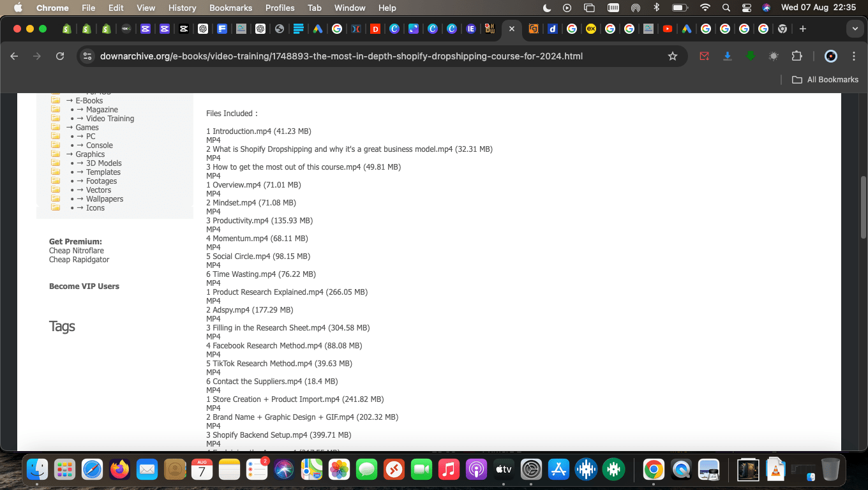This screenshot has height=490, width=868.
Task: Open the Video Training subcategory
Action: coord(110,119)
